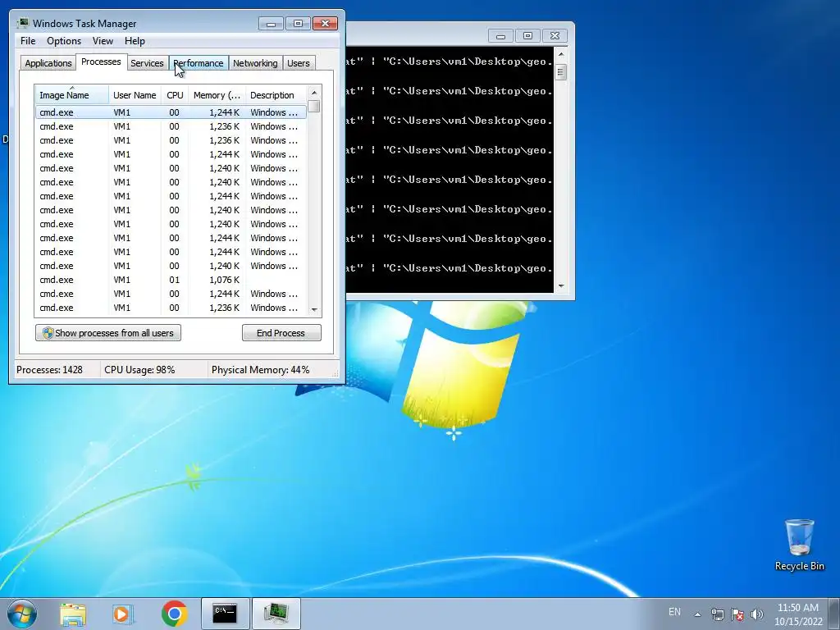Close the Windows Task Manager window
This screenshot has height=630, width=840.
(325, 24)
